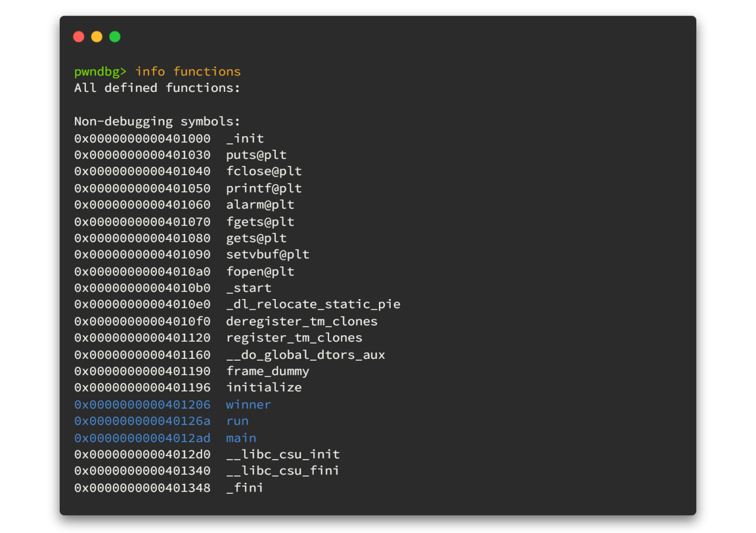The image size is (756, 533).
Task: Click the __libc_csu_init symbol
Action: 282,454
